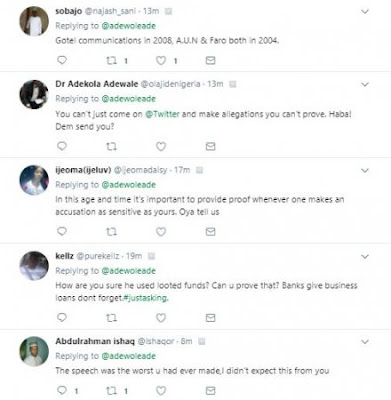The image size is (391, 400).
Task: Send sobajo's tweet via direct message envelope
Action: 210,60
